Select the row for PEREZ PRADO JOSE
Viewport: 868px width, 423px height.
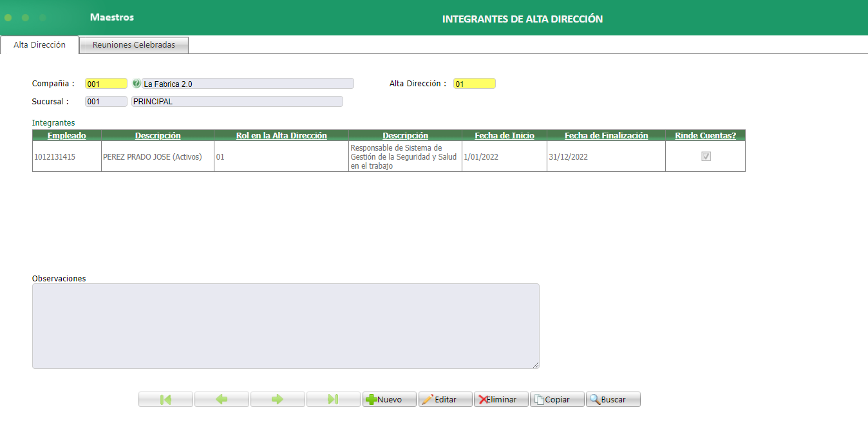[158, 156]
